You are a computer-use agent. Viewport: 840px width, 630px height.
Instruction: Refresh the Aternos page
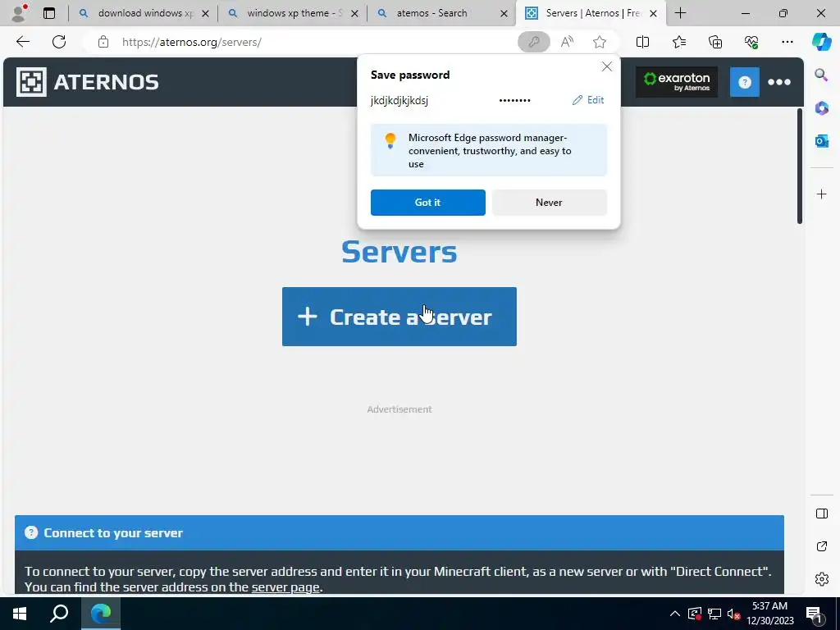[x=59, y=42]
